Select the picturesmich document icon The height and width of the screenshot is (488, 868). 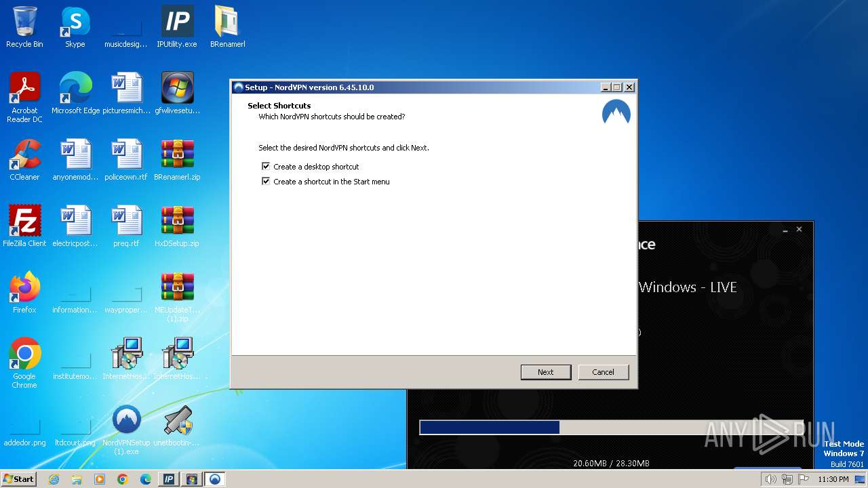[x=127, y=94]
